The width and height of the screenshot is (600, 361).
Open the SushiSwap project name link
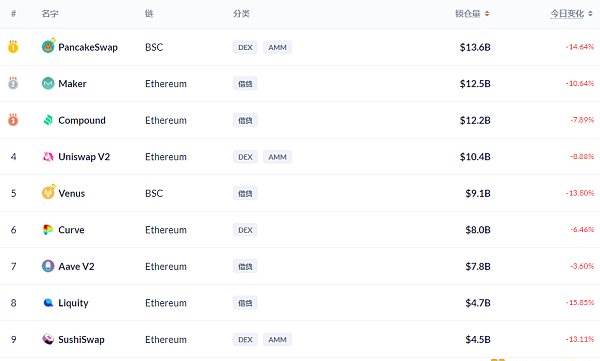(82, 340)
